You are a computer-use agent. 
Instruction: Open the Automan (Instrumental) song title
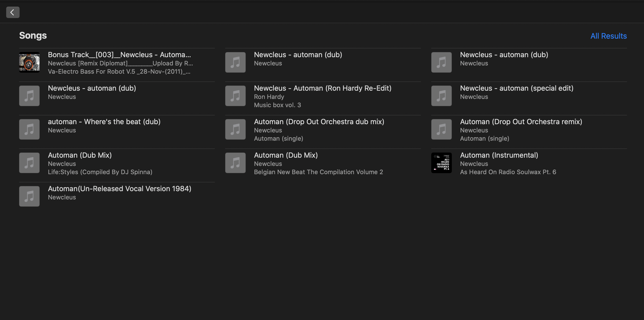click(x=499, y=155)
